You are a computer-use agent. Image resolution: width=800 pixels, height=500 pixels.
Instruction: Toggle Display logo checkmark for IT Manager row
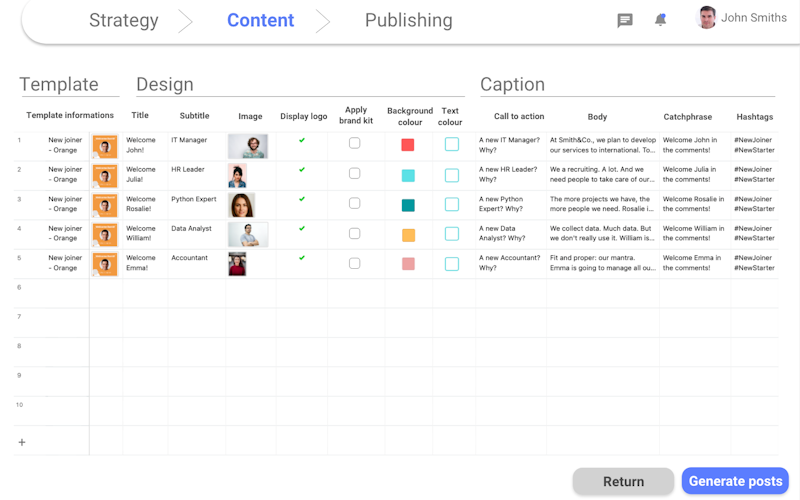point(302,141)
